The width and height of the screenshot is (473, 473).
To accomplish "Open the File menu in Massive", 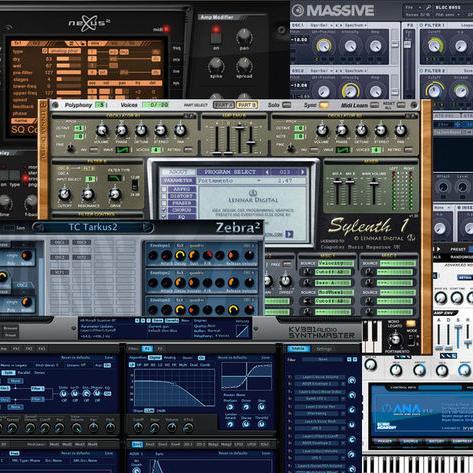I will tap(409, 7).
